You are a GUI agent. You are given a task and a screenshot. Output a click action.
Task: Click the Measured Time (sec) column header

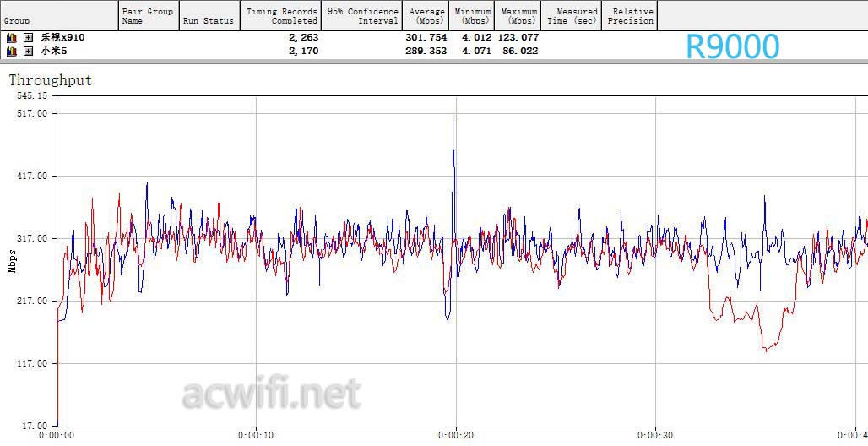pos(571,15)
